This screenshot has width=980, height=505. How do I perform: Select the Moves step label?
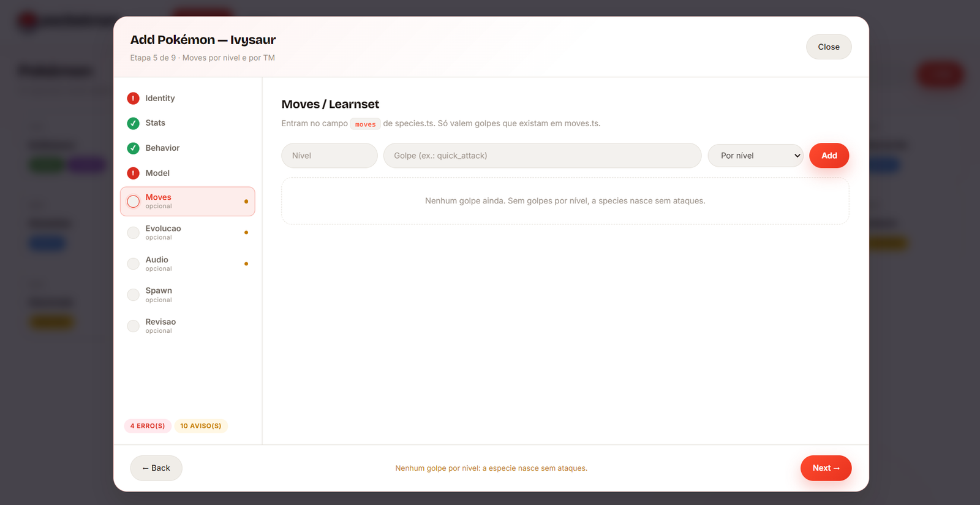[158, 197]
